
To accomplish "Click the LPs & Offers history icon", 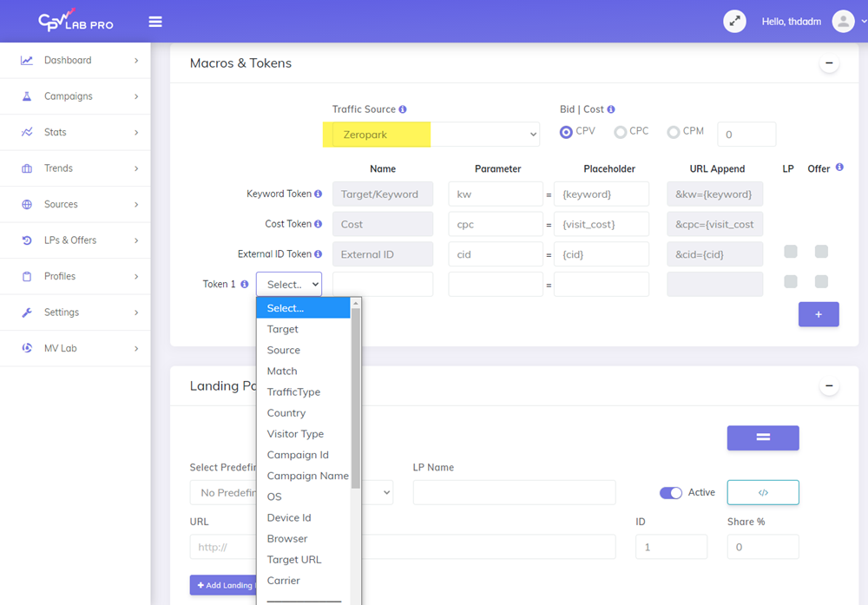I will (x=27, y=240).
